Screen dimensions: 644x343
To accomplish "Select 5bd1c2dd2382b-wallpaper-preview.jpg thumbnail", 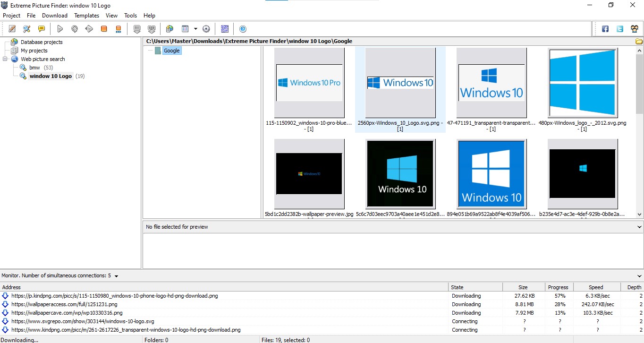I will (309, 174).
